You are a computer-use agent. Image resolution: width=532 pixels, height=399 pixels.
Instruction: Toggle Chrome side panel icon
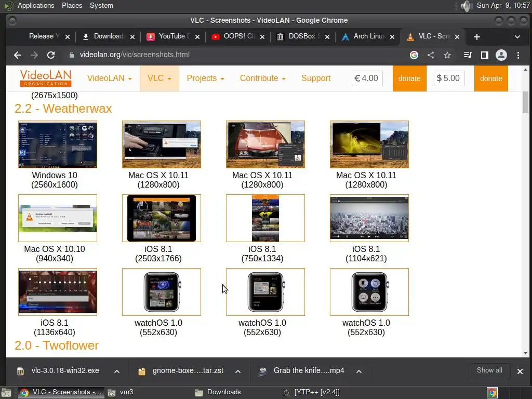[x=485, y=55]
